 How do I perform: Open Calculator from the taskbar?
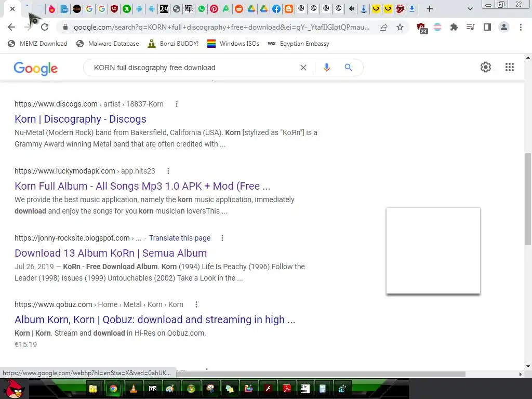pos(323,389)
